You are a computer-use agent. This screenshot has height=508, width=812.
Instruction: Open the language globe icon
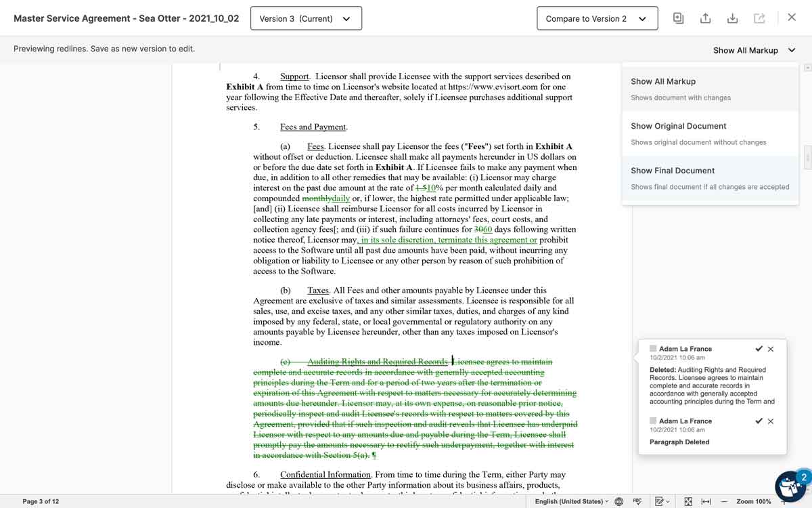[618, 501]
